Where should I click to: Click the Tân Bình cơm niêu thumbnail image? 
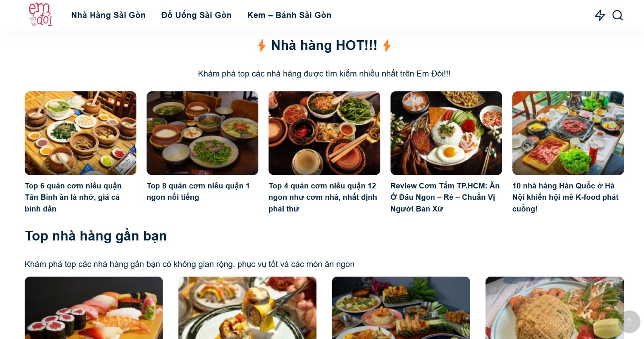(80, 133)
